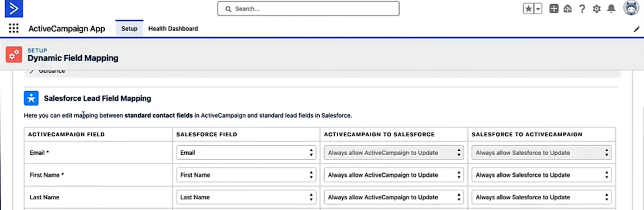Click the bold 'standard contact fields' text
644x210 pixels.
tap(159, 116)
